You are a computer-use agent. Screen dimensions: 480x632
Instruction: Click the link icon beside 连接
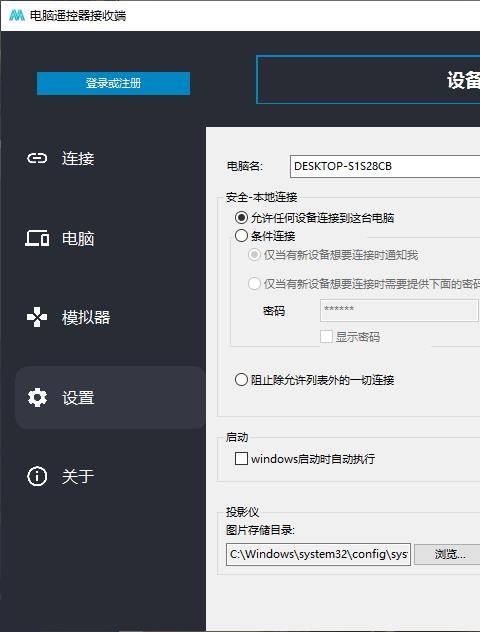(37, 158)
